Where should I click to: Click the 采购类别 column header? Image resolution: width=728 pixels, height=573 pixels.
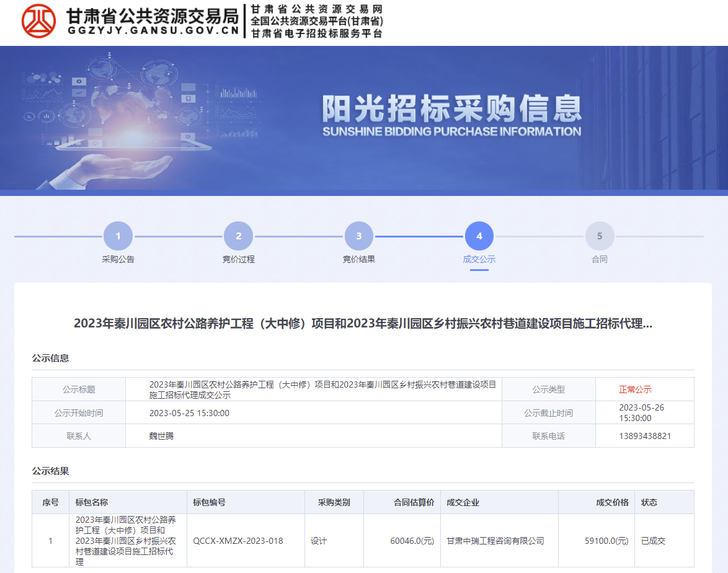click(x=334, y=502)
